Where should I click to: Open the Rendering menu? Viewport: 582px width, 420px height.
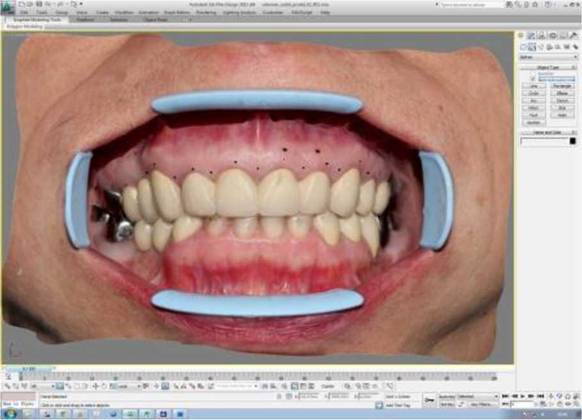pos(206,12)
